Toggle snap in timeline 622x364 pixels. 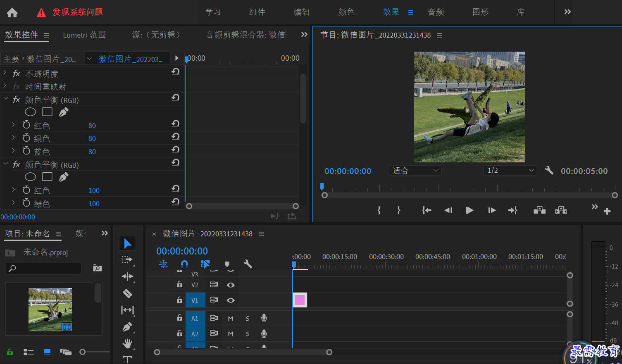pos(184,264)
